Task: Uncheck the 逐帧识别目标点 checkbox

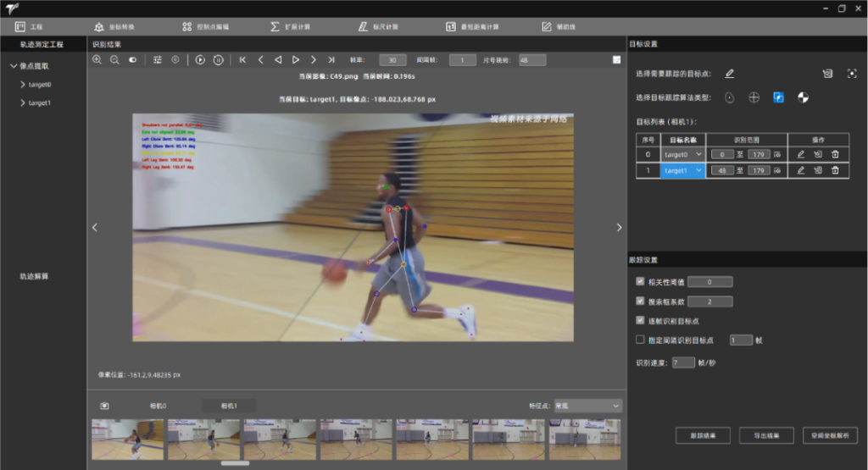Action: (x=640, y=320)
